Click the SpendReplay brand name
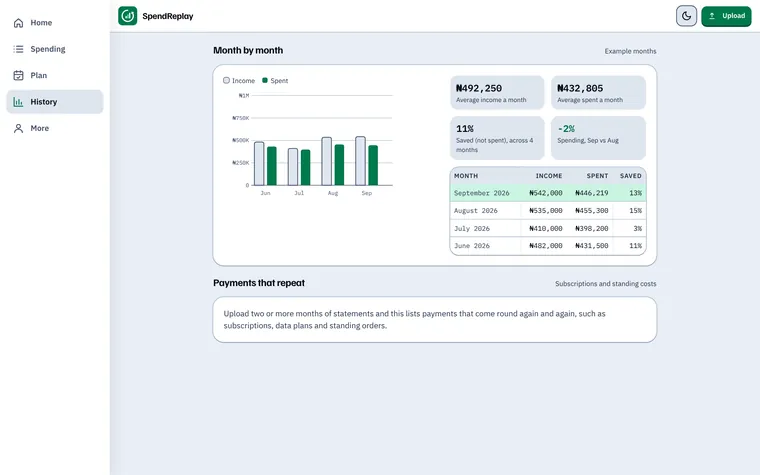The height and width of the screenshot is (475, 760). coord(168,16)
